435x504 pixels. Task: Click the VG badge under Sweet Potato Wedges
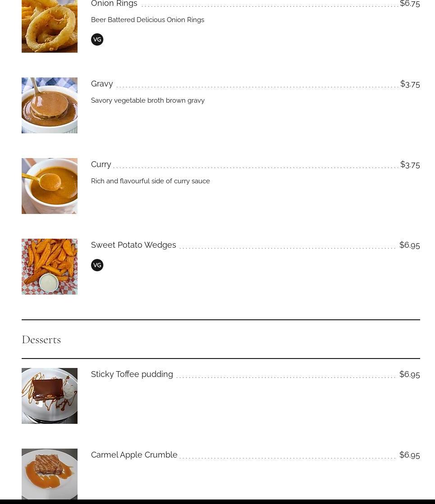pos(97,265)
